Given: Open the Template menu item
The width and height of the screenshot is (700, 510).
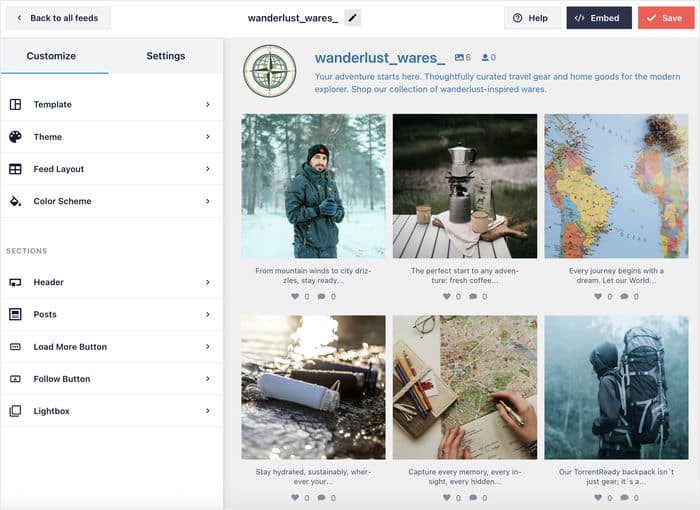Looking at the screenshot, I should click(x=112, y=105).
